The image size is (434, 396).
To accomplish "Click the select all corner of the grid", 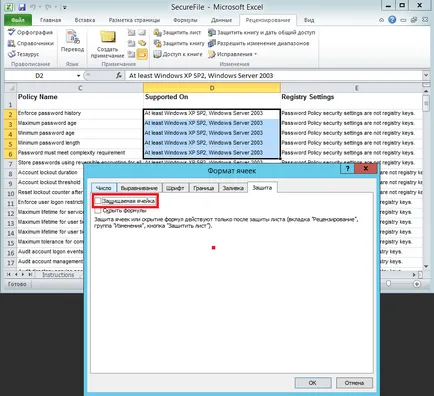I will click(x=10, y=88).
